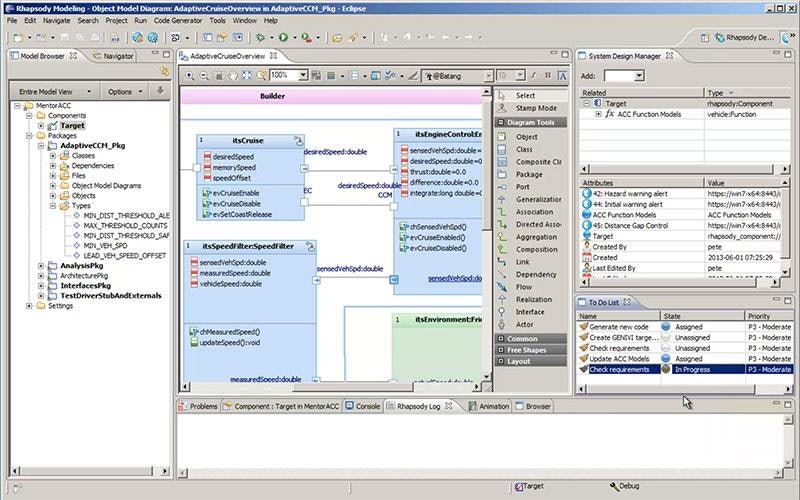This screenshot has width=800, height=500.
Task: Collapse the Diagram Tools section
Action: point(501,122)
